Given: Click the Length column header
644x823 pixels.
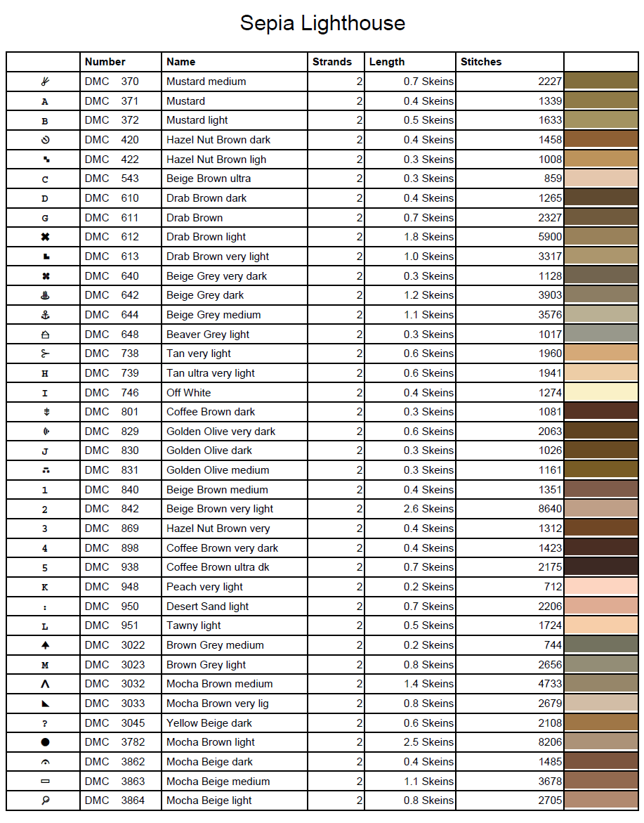Looking at the screenshot, I should 387,62.
